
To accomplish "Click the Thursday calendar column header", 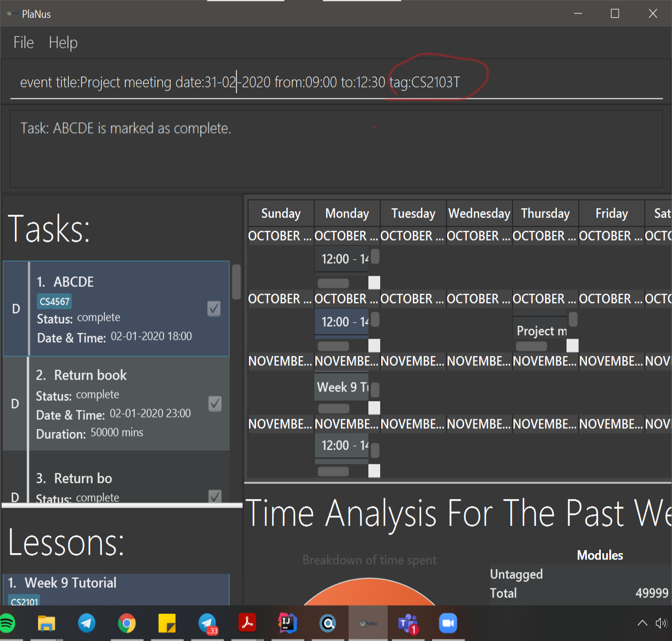I will (545, 214).
